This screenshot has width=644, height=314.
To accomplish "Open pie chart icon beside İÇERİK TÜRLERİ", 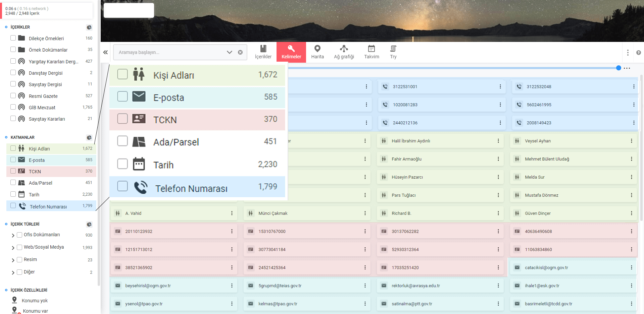I will click(x=89, y=224).
